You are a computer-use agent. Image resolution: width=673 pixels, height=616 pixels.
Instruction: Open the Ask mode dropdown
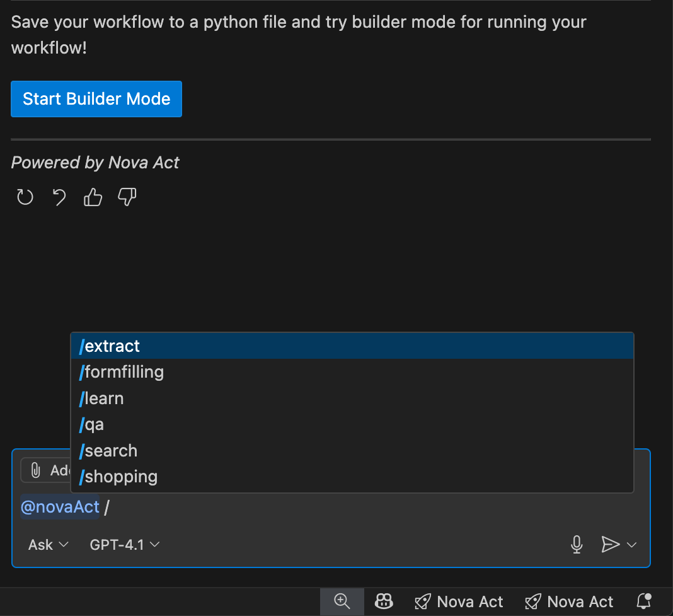[x=48, y=545]
